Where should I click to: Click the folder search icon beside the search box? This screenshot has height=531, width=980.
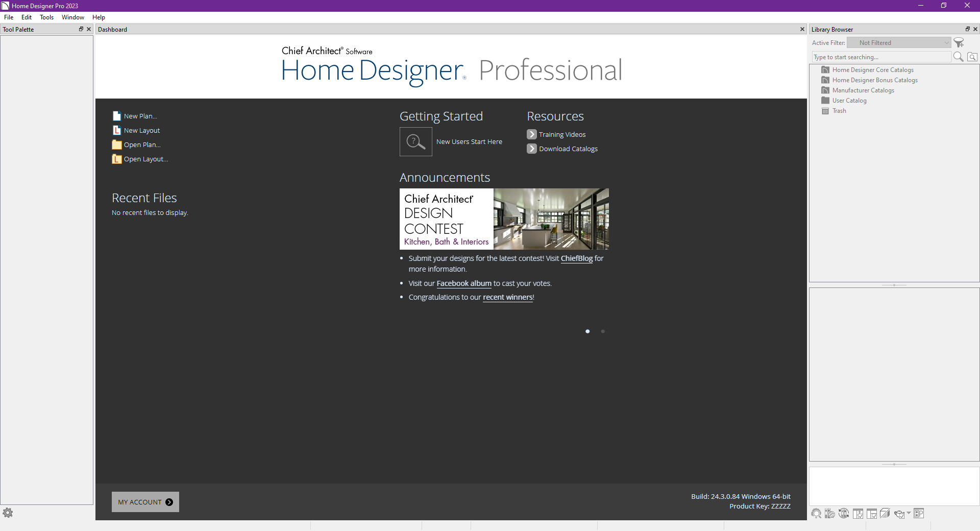(972, 57)
